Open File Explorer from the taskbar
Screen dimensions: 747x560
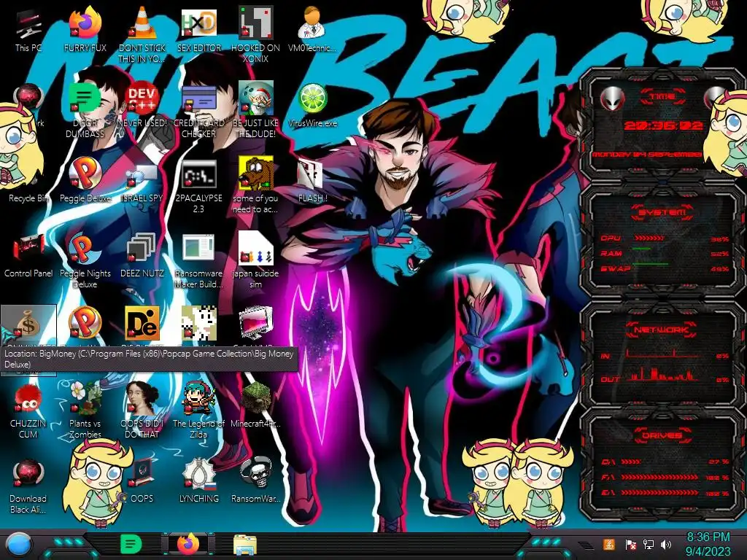(245, 545)
